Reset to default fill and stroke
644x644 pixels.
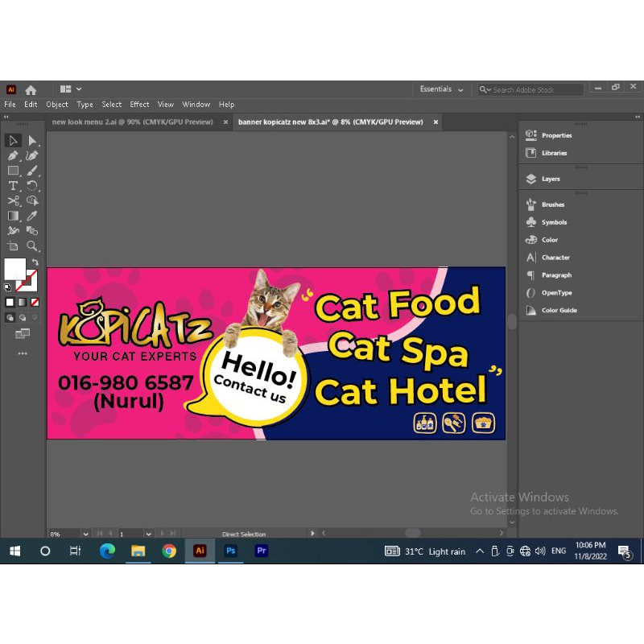click(7, 287)
